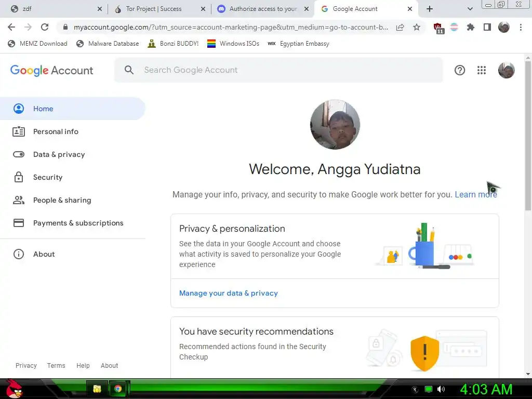Viewport: 532px width, 399px height.
Task: Click the Google Account logo
Action: pos(51,71)
